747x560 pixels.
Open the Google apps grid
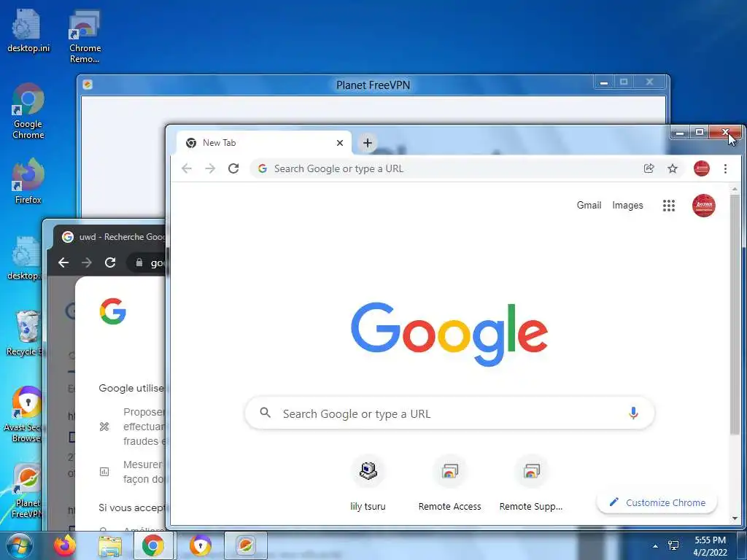click(x=669, y=205)
